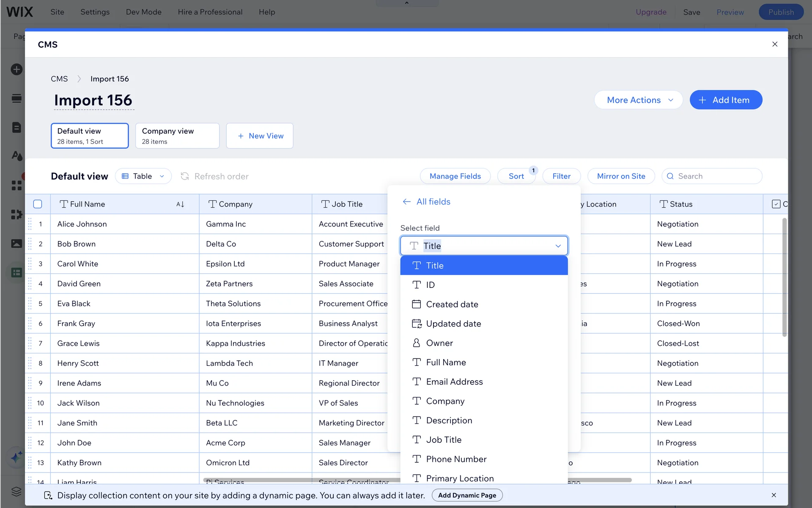Toggle the select-all rows checkbox
This screenshot has height=508, width=812.
38,204
